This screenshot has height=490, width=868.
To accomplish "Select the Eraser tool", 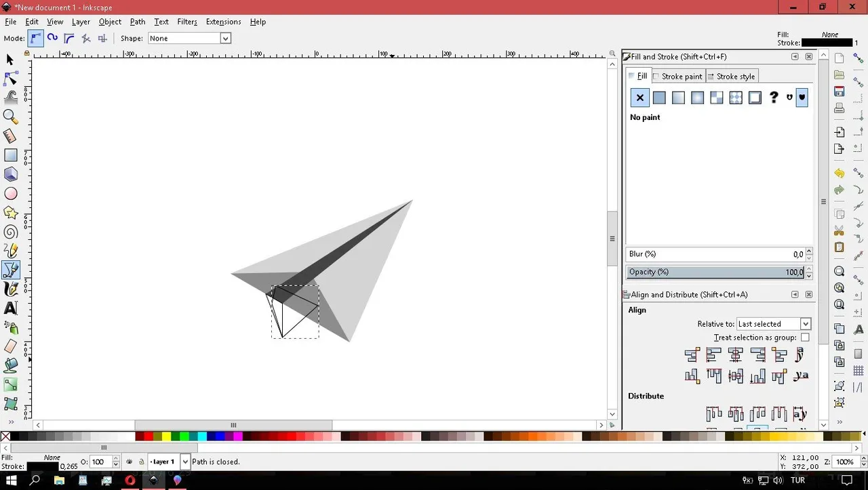I will [x=10, y=346].
